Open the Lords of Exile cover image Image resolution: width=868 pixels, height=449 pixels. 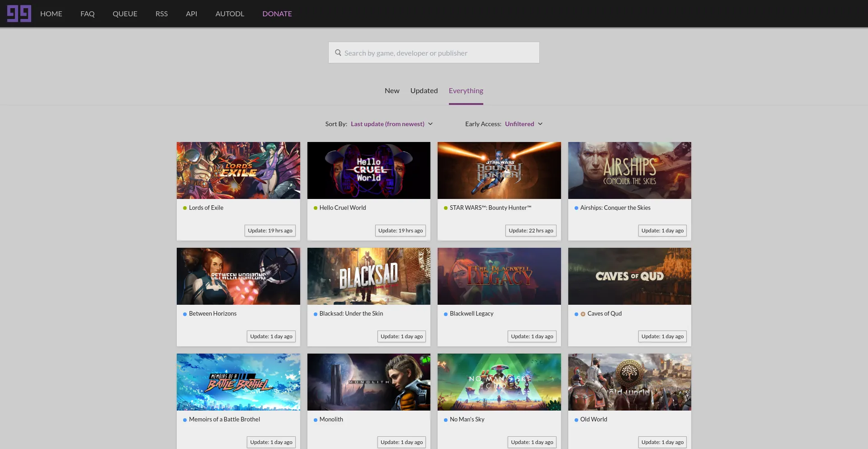coord(238,170)
